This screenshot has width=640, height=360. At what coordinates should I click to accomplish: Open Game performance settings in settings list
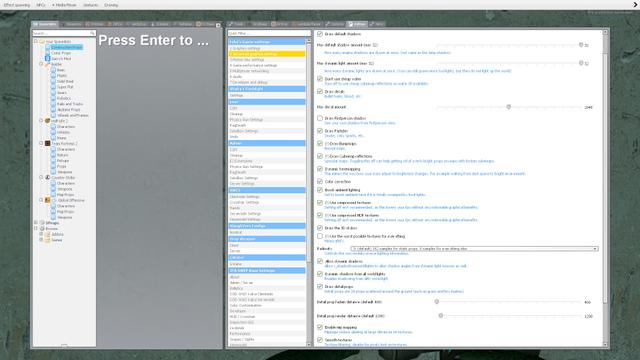[x=267, y=65]
